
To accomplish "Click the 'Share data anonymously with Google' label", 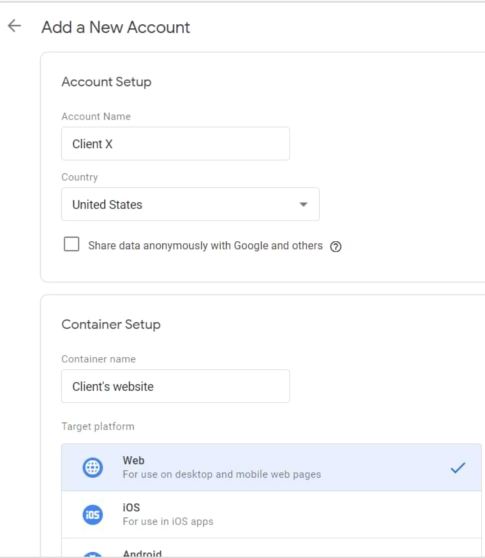I will pyautogui.click(x=205, y=246).
